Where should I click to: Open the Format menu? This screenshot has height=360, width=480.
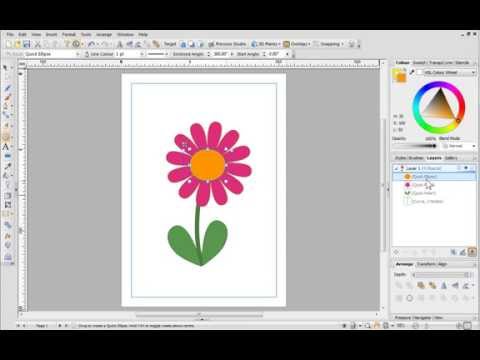click(x=69, y=34)
